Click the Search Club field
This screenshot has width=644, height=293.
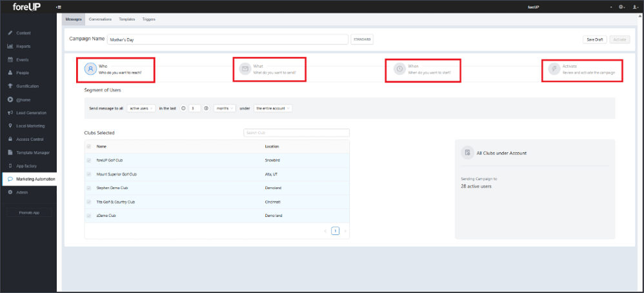click(297, 133)
